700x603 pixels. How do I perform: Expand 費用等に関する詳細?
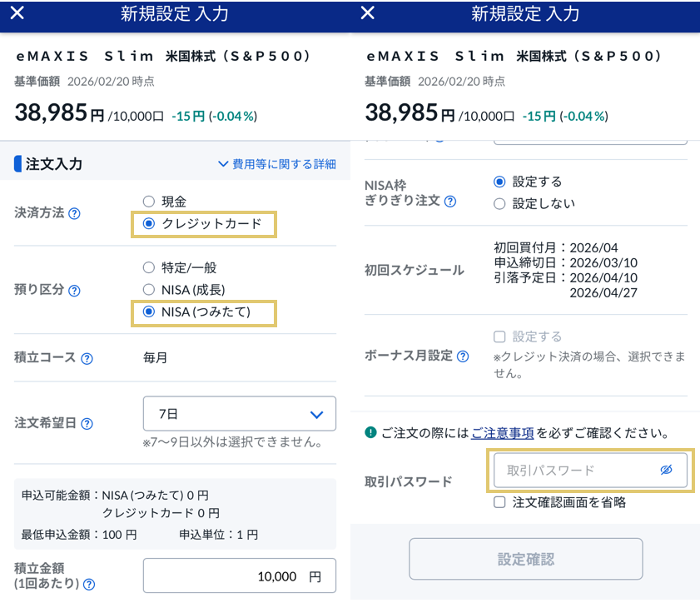coord(277,164)
